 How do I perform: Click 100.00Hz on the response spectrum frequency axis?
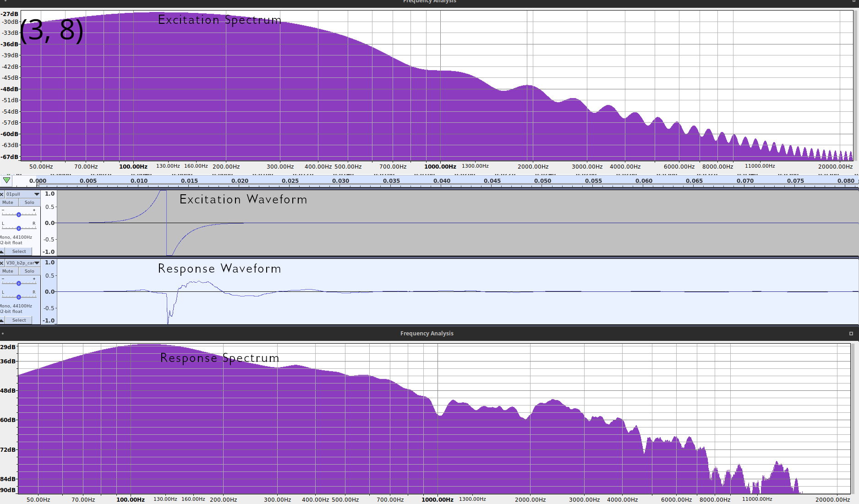(131, 500)
